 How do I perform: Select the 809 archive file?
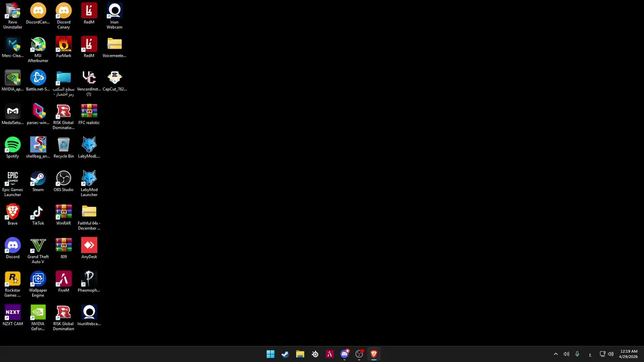pos(63,248)
